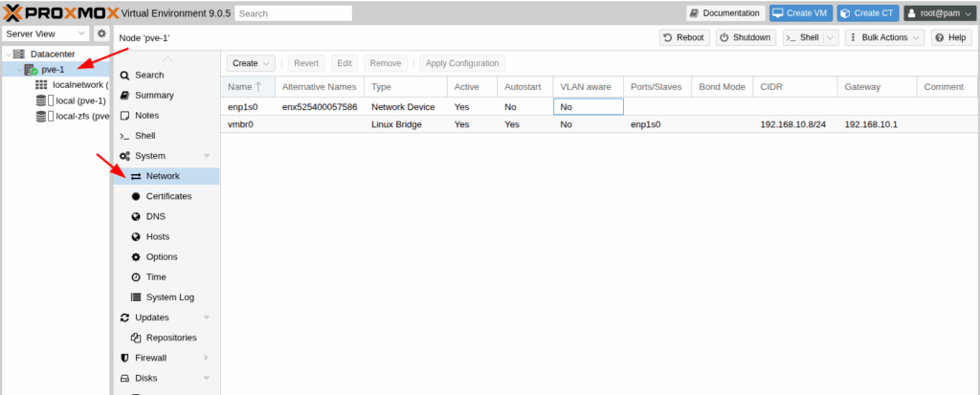980x395 pixels.
Task: Select localnetwork entry under pve-1
Action: click(x=72, y=84)
